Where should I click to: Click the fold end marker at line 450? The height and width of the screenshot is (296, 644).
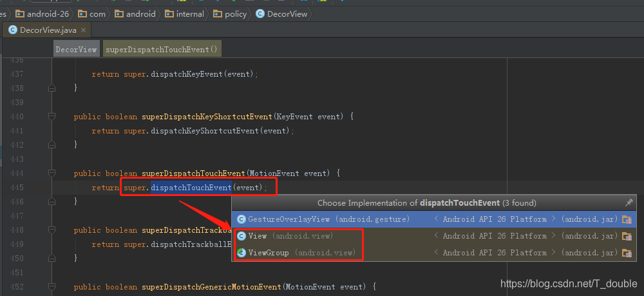click(52, 258)
